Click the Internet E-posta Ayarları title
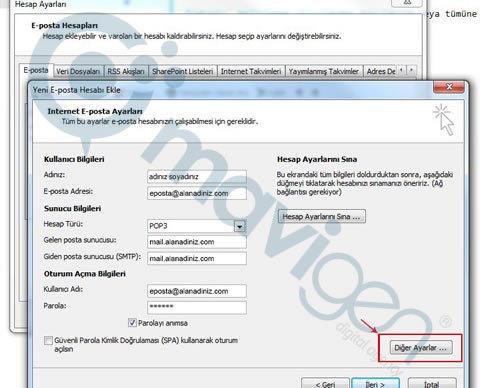Screen dimensions: 480x388 click(x=95, y=111)
